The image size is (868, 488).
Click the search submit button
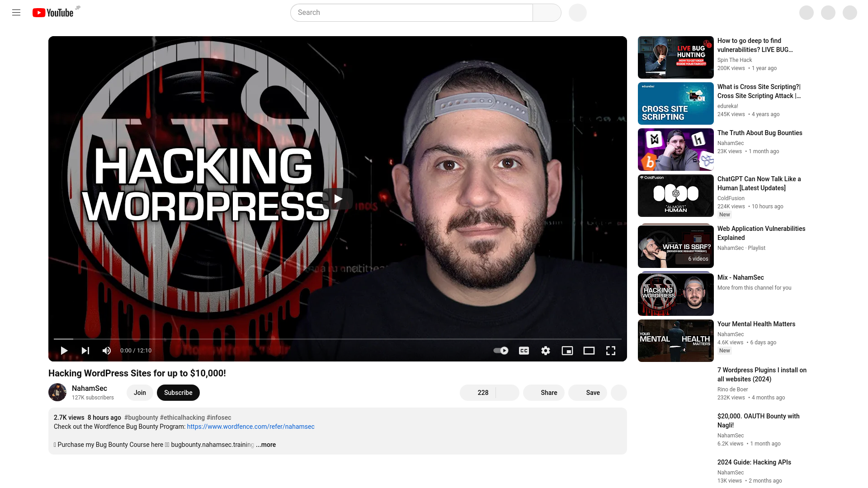547,13
